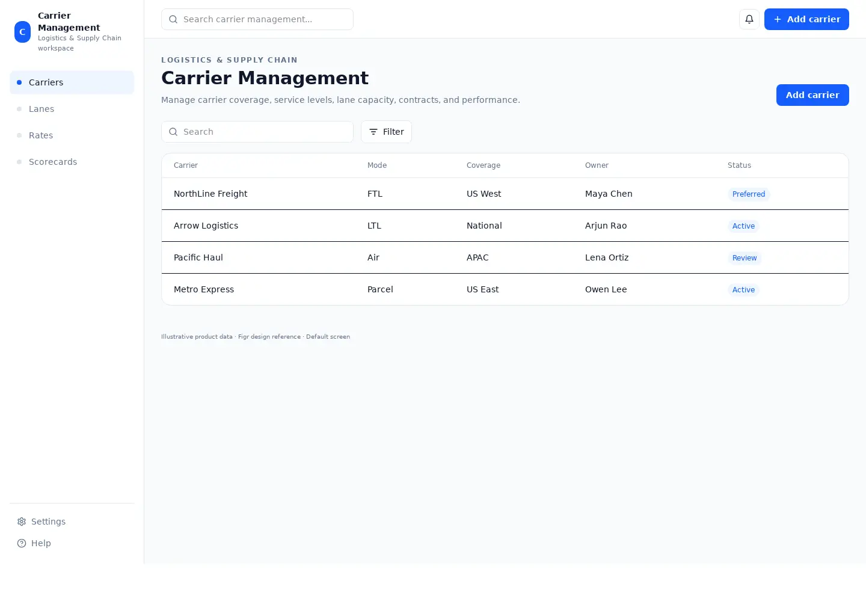Image resolution: width=866 pixels, height=616 pixels.
Task: Click the magnifier in the top search bar
Action: tap(173, 19)
